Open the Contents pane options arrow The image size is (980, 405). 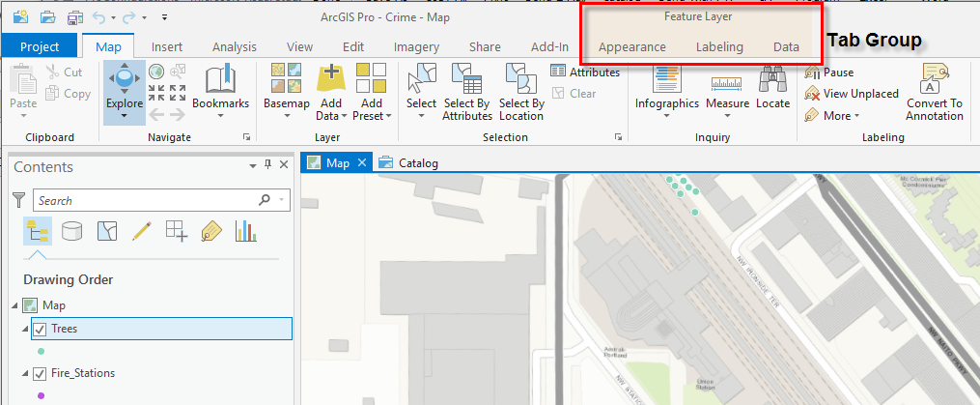253,166
